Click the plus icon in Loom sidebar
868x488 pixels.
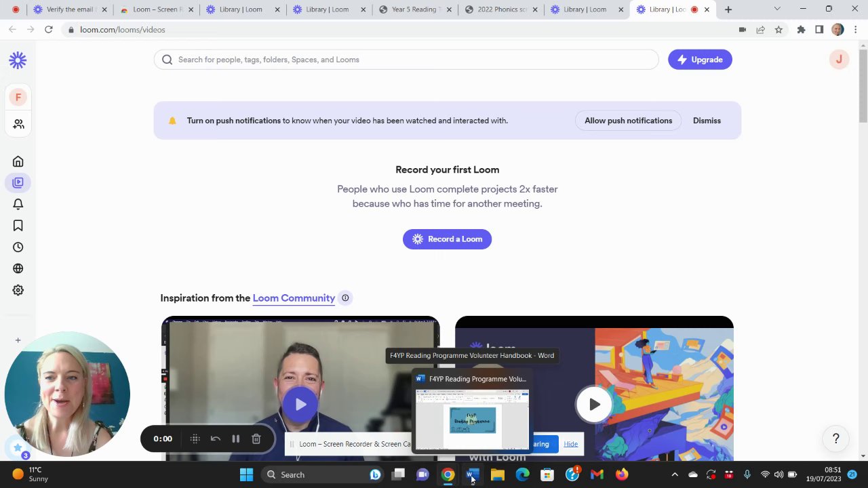tap(18, 340)
